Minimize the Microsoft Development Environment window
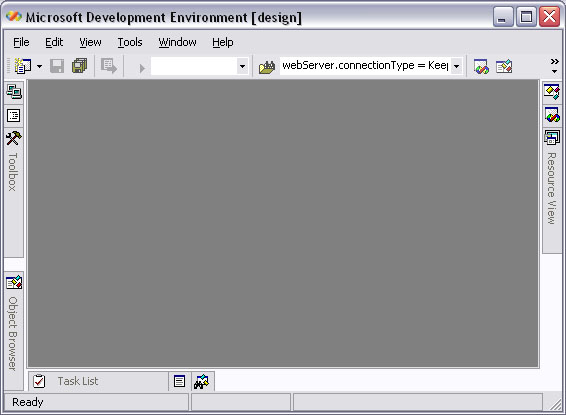This screenshot has width=566, height=415. (503, 17)
